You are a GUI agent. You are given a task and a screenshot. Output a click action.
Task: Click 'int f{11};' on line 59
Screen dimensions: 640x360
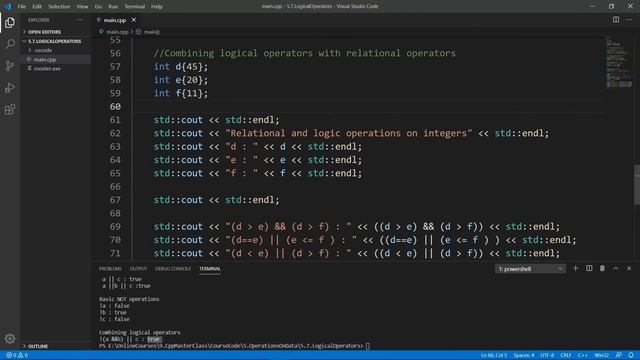coord(181,93)
